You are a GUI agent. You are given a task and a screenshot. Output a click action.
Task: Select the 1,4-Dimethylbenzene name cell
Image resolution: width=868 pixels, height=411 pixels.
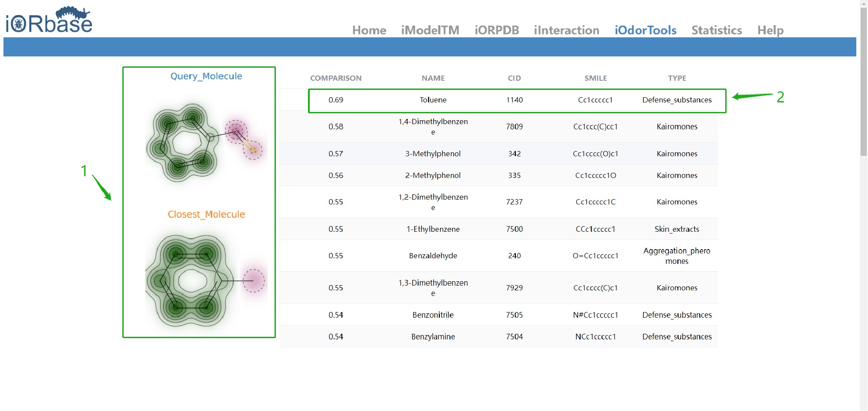(433, 127)
